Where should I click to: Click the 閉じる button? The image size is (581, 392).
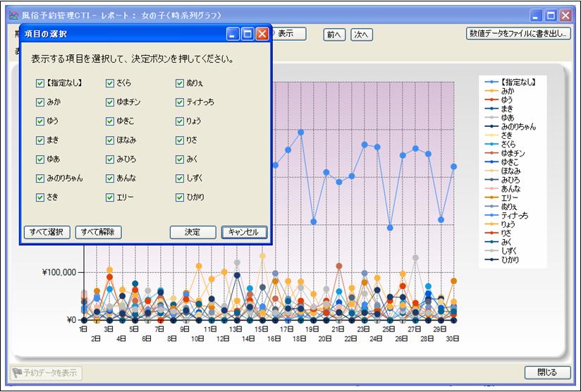click(546, 372)
